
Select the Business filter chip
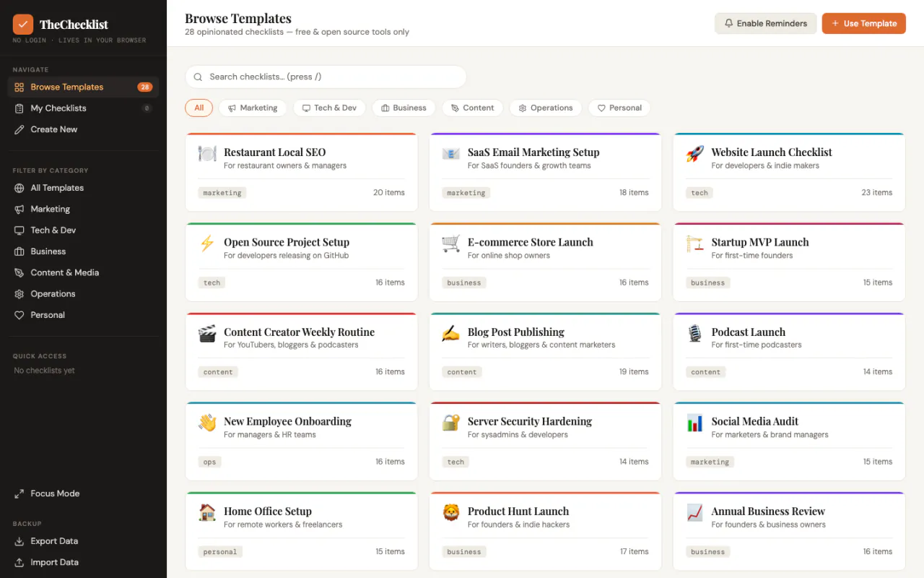404,108
